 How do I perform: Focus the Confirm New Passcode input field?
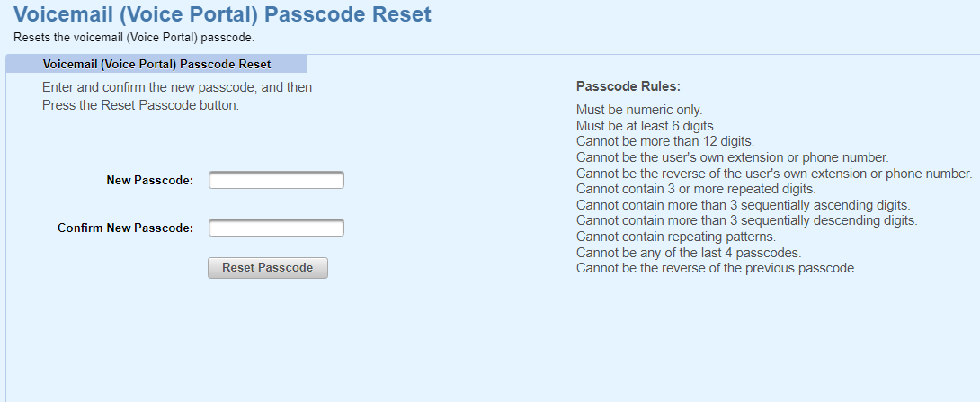276,228
